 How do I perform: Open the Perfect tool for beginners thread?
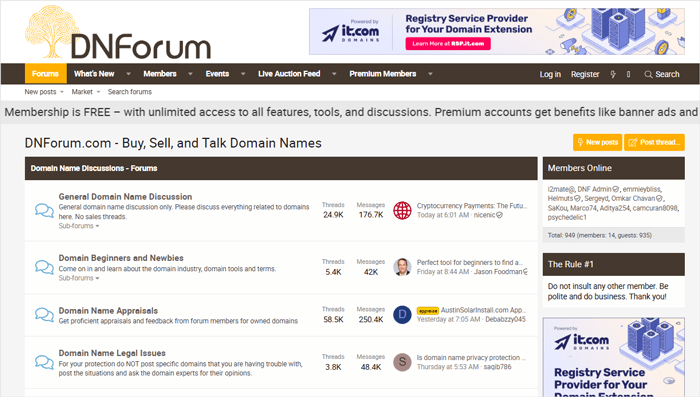point(470,263)
